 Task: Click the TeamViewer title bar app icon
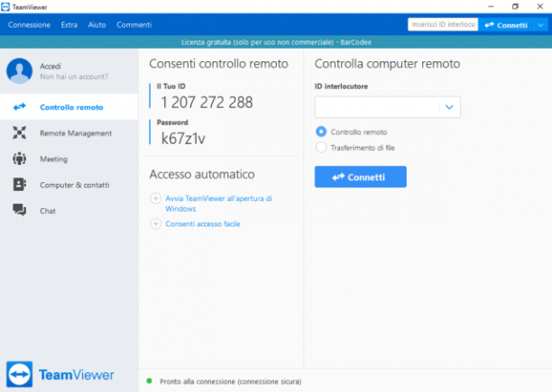pyautogui.click(x=5, y=6)
